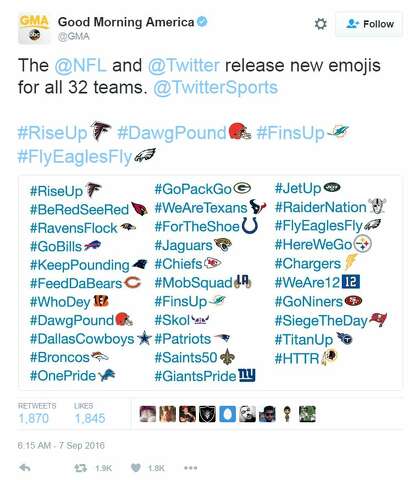Screen dimensions: 419x480
Task: Open the attached hashtag list image
Action: (210, 282)
